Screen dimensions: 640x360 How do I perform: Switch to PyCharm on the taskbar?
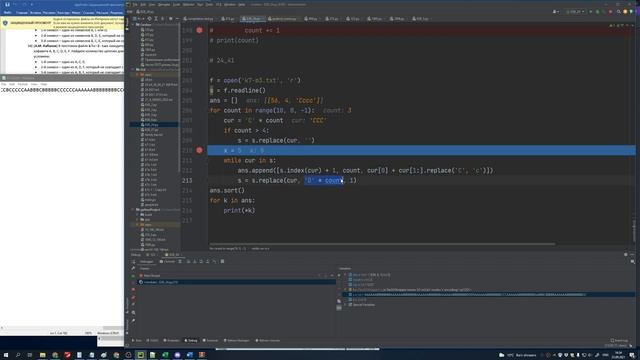(x=140, y=355)
